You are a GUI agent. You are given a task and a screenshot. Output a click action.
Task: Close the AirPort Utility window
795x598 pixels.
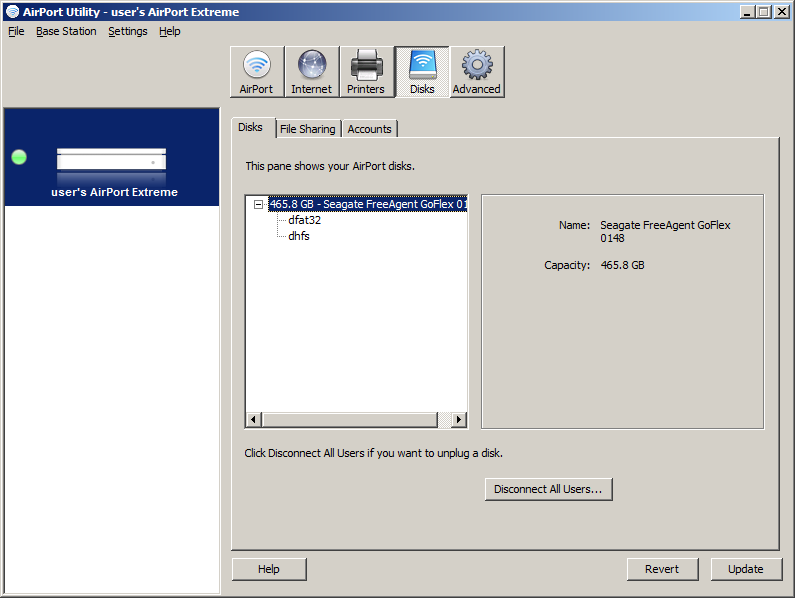[781, 12]
